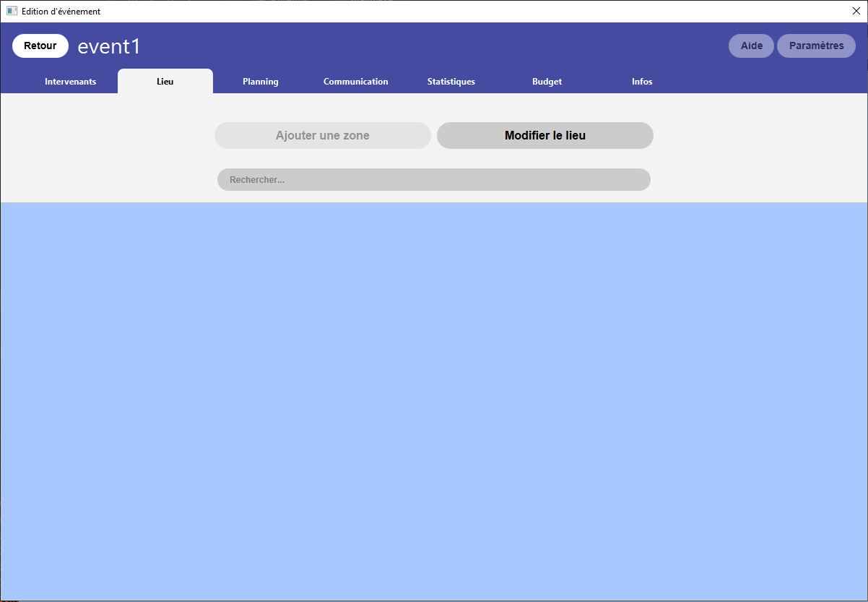Close the Edition d'événement window
Screen dimensions: 868x602
click(x=856, y=11)
